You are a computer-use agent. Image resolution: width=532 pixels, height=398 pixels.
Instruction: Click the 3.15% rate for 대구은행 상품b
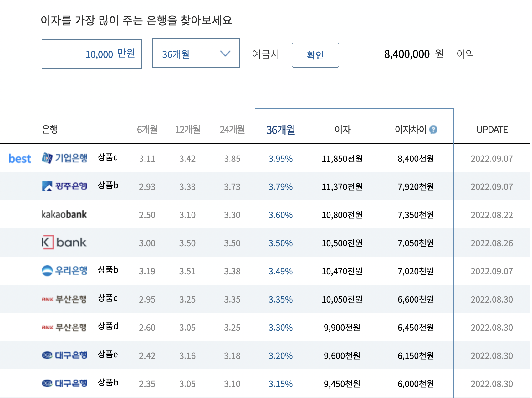tap(280, 384)
